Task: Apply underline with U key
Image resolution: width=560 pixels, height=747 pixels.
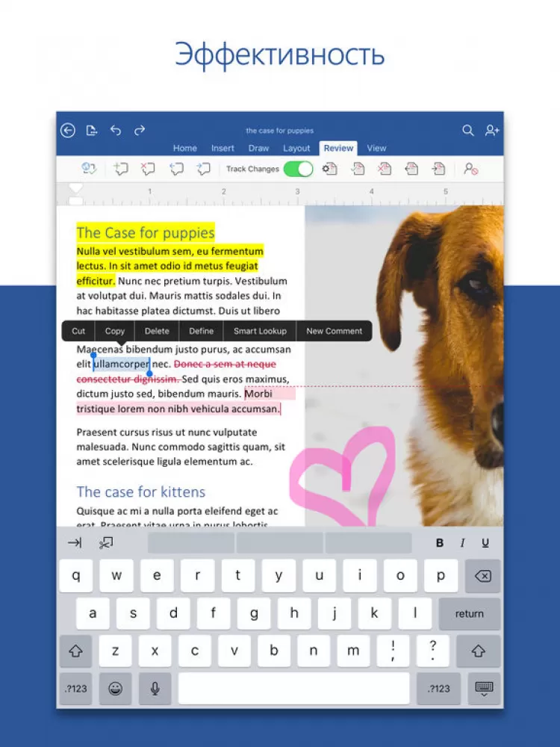Action: pyautogui.click(x=485, y=542)
